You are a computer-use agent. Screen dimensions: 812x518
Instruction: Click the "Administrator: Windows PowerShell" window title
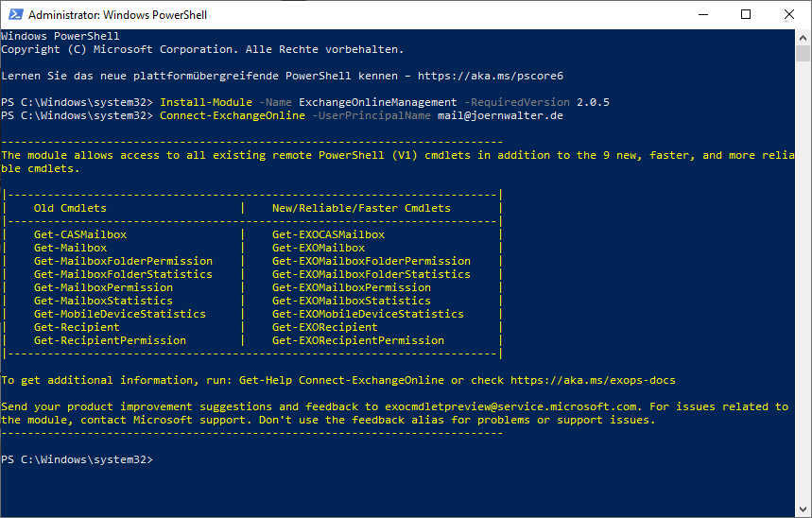click(118, 15)
